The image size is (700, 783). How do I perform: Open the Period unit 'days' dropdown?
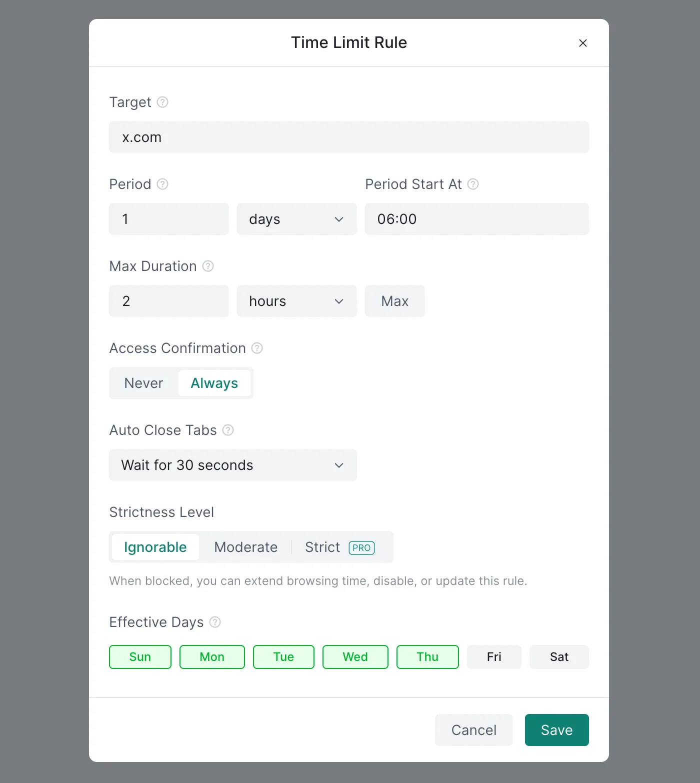(296, 219)
